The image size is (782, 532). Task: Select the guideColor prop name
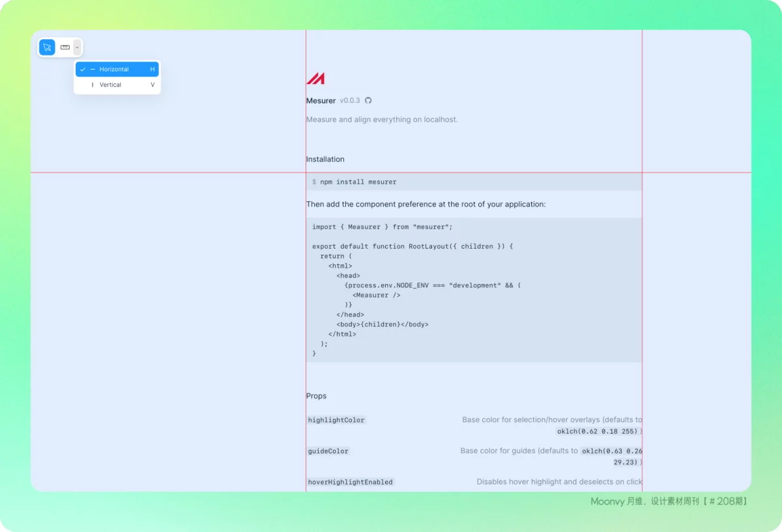tap(328, 451)
